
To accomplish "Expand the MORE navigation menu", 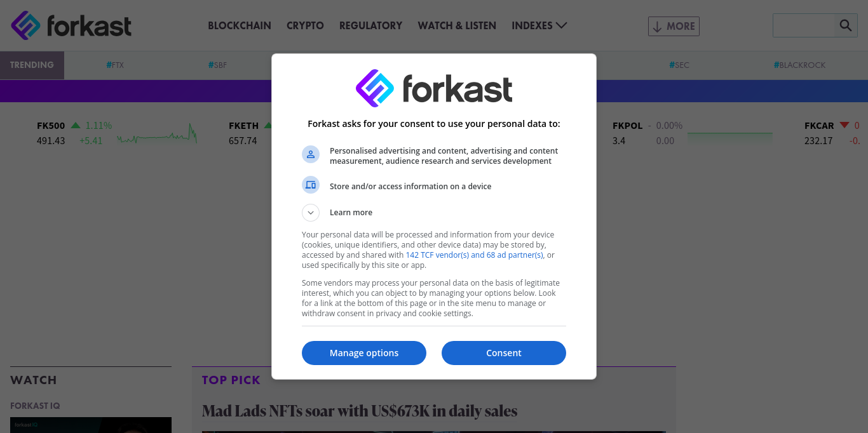I will point(674,26).
